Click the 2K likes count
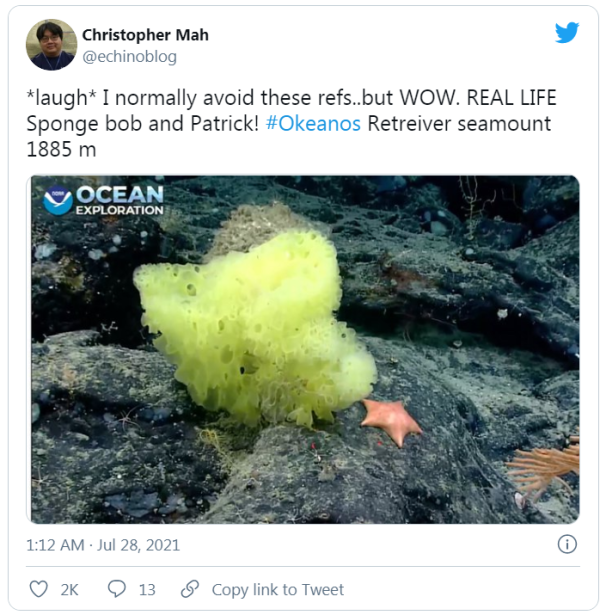Screen dimensions: 600x615 point(69,589)
